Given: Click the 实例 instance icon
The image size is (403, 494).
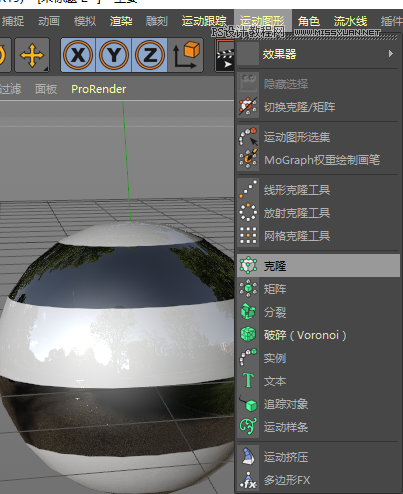Looking at the screenshot, I should tap(248, 357).
